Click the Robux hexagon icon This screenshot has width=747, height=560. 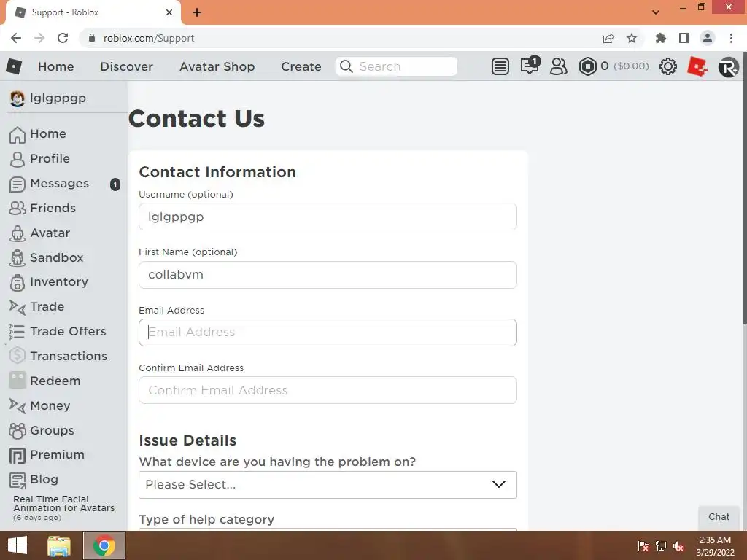[587, 66]
